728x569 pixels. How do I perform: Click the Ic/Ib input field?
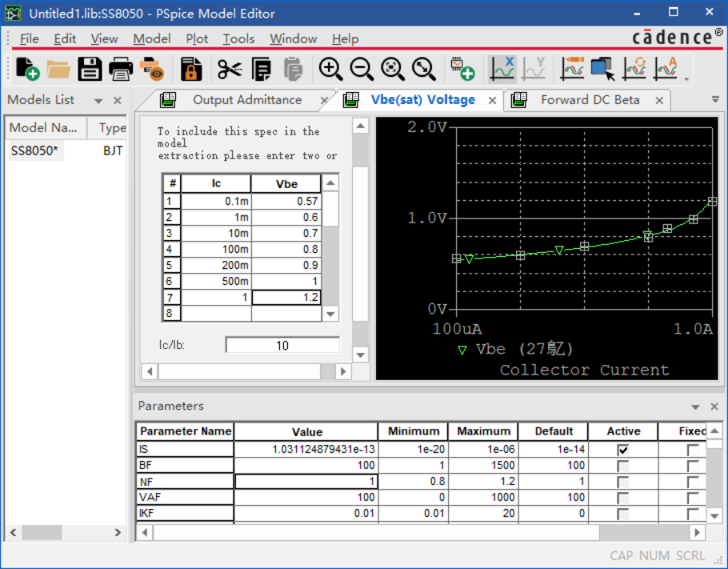(x=282, y=346)
